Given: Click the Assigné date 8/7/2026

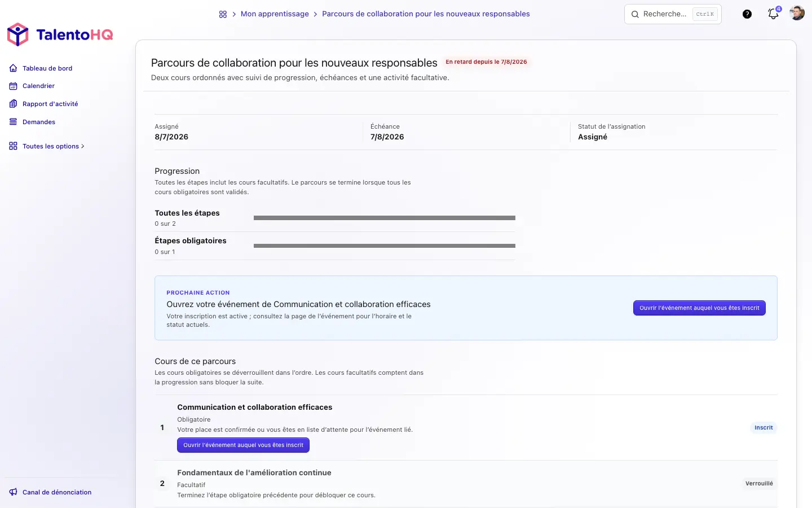Looking at the screenshot, I should click(x=171, y=137).
